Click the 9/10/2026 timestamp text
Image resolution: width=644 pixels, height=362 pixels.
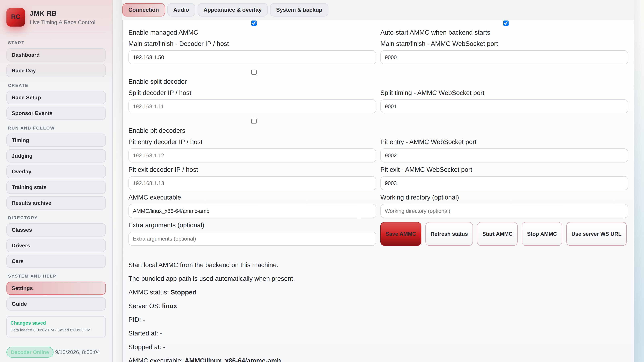77,352
